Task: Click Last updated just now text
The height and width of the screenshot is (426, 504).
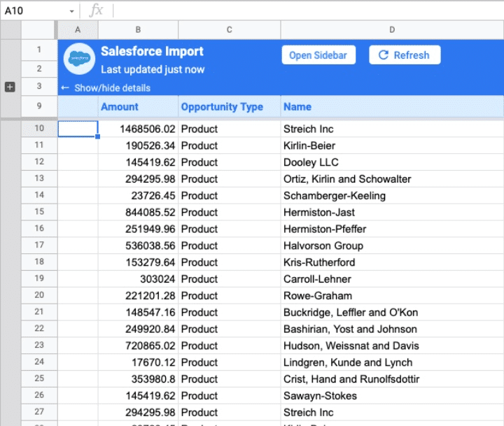Action: 153,69
